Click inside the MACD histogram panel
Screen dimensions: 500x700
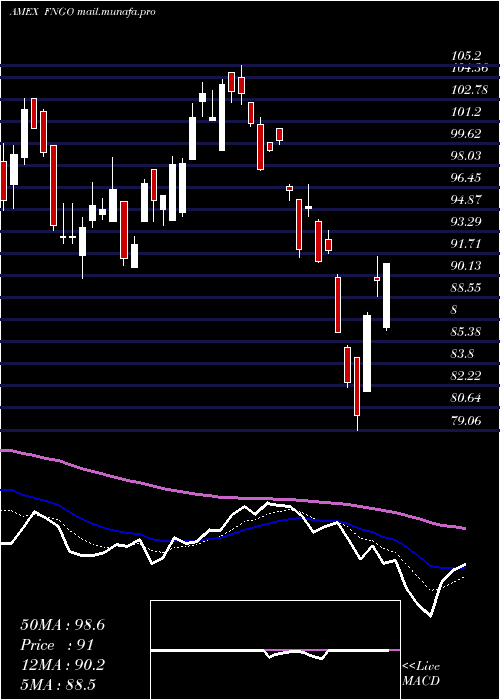pos(275,650)
